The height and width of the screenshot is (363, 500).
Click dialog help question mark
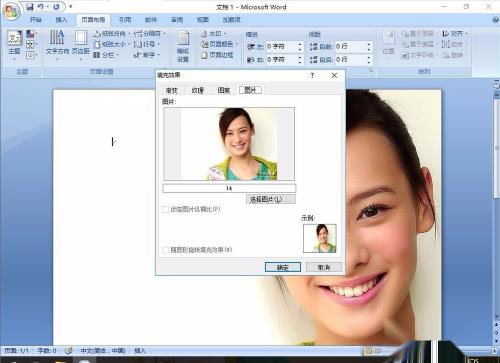click(x=312, y=75)
